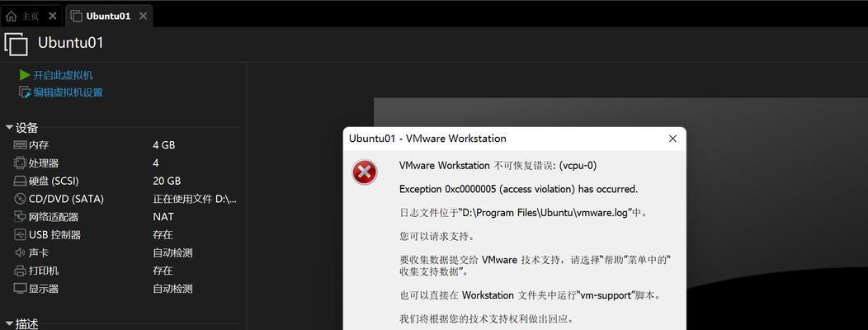Select the USB controller icon
This screenshot has height=330, width=868.
[x=20, y=235]
